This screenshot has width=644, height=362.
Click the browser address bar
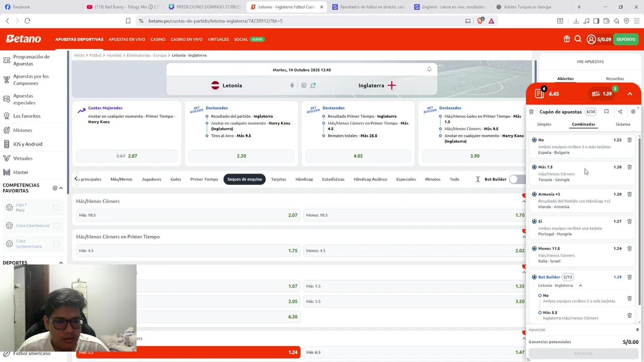tap(302, 21)
